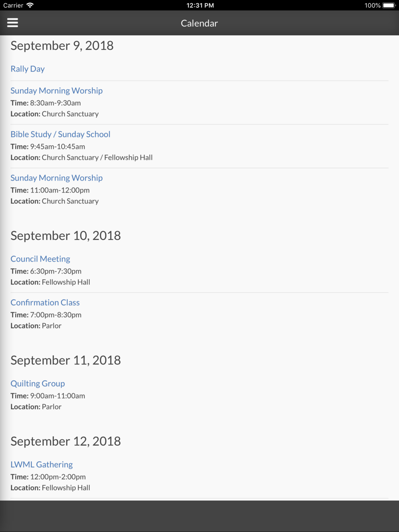The width and height of the screenshot is (399, 532).
Task: Open the 11:00am Sunday Morning Worship link
Action: (57, 178)
